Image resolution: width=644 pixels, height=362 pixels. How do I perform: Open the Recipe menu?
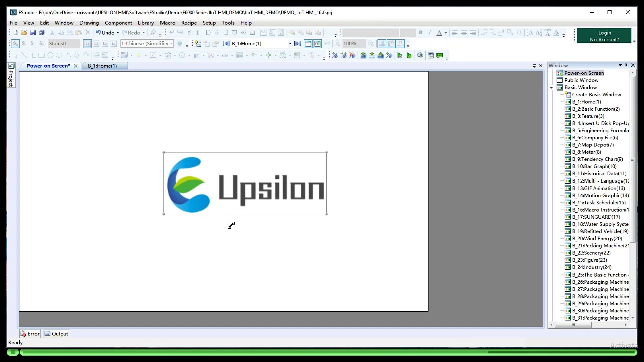pyautogui.click(x=189, y=23)
